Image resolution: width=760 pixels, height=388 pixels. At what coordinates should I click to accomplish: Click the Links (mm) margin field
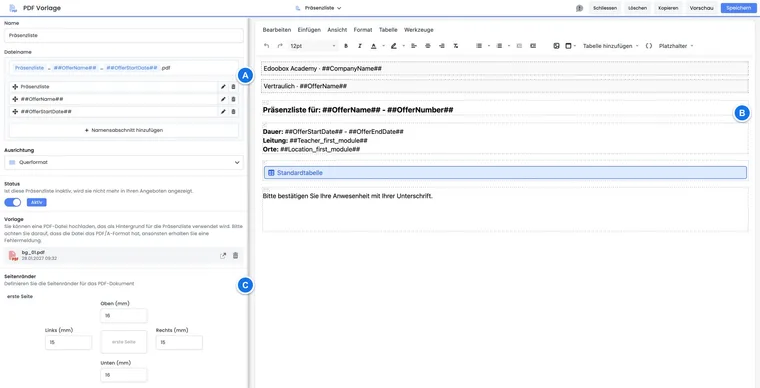[68, 342]
